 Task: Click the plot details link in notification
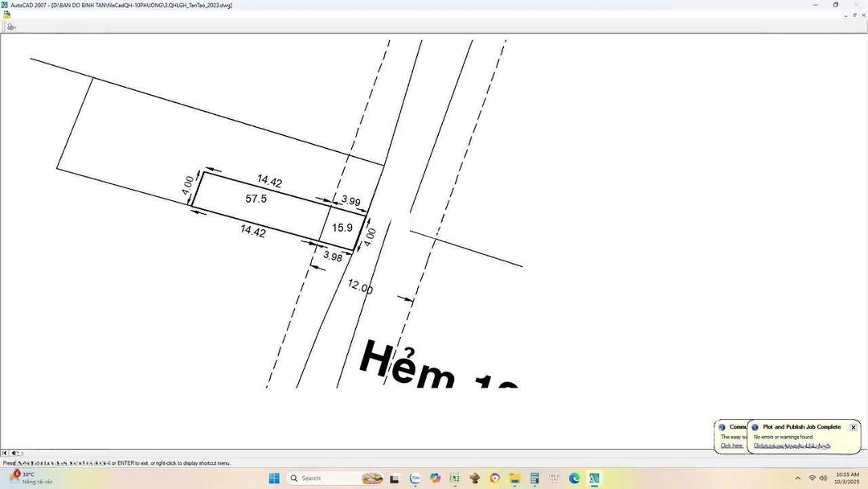point(792,446)
